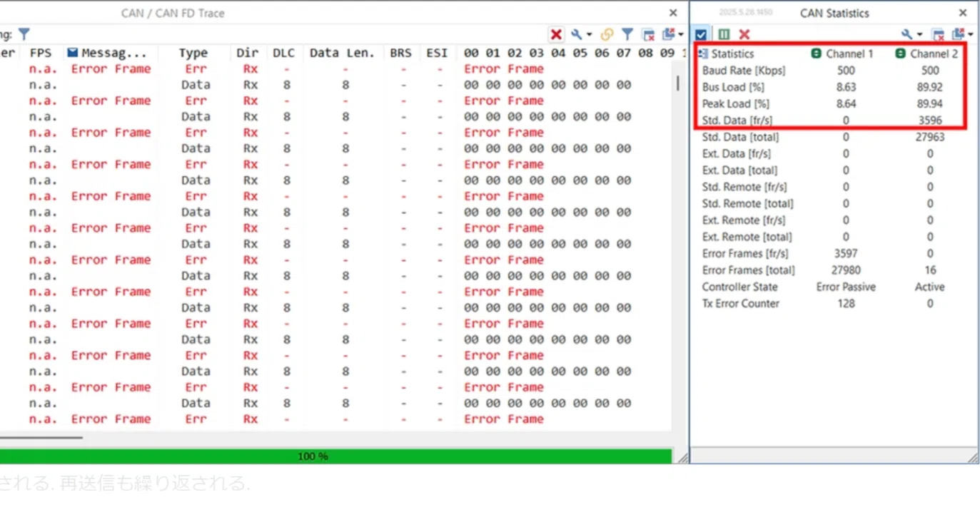Click the ESI column header
Viewport: 980px width, 512px height.
coord(437,53)
